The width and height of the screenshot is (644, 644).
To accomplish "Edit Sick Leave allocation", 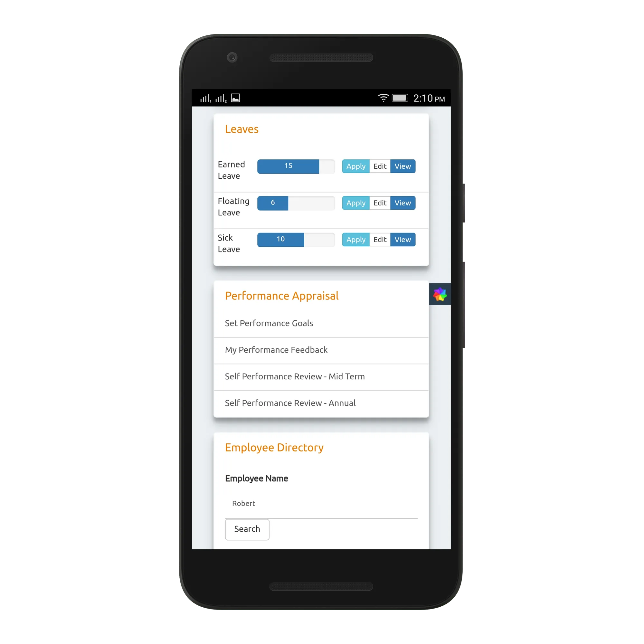I will click(x=380, y=239).
